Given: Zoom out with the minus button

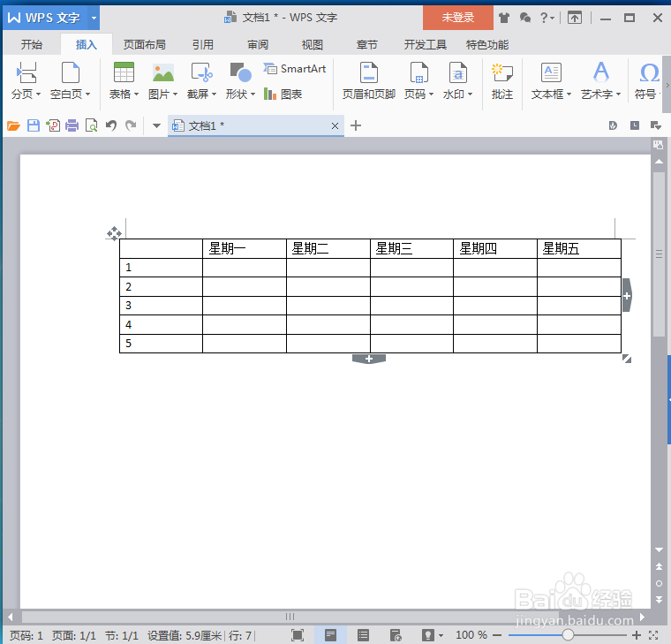Looking at the screenshot, I should pos(497,635).
